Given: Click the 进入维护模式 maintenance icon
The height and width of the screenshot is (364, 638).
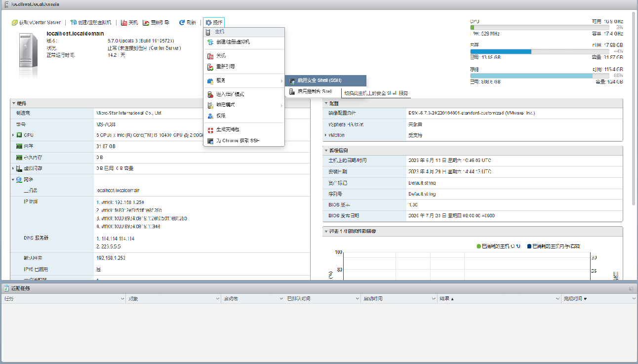Looking at the screenshot, I should [x=210, y=94].
